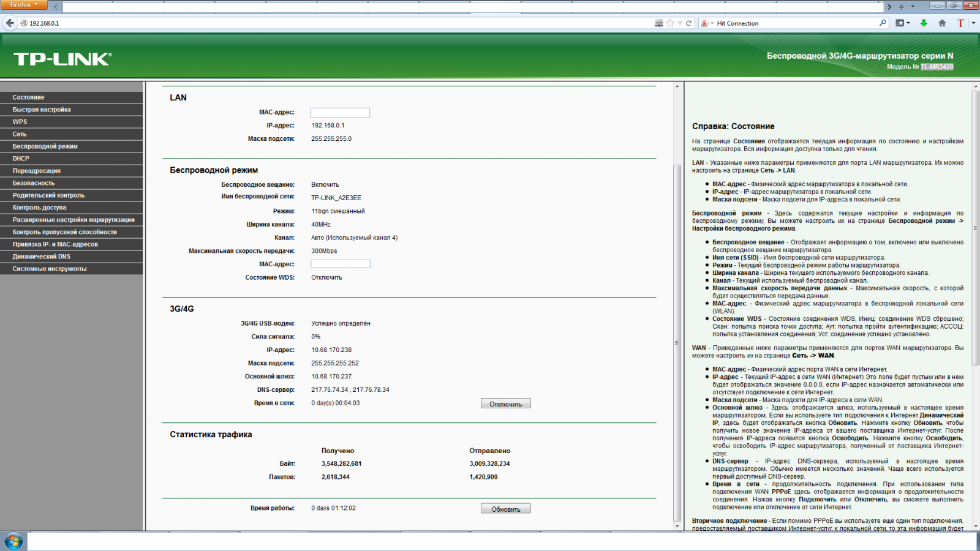Open a new tab with plus icon
The height and width of the screenshot is (551, 980).
[901, 7]
